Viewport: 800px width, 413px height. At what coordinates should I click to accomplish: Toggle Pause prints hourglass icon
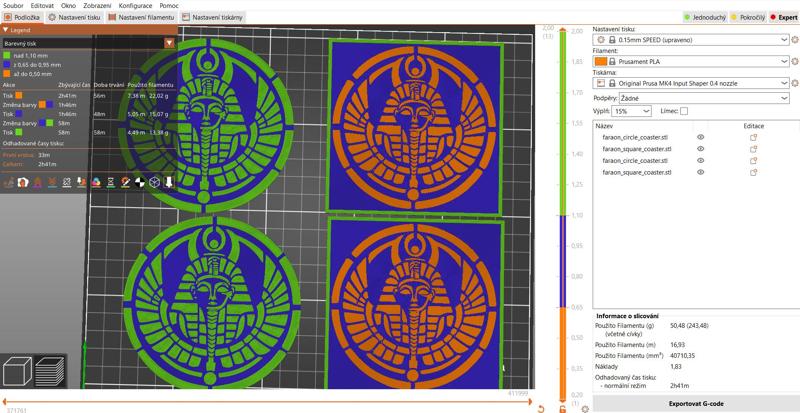(110, 182)
